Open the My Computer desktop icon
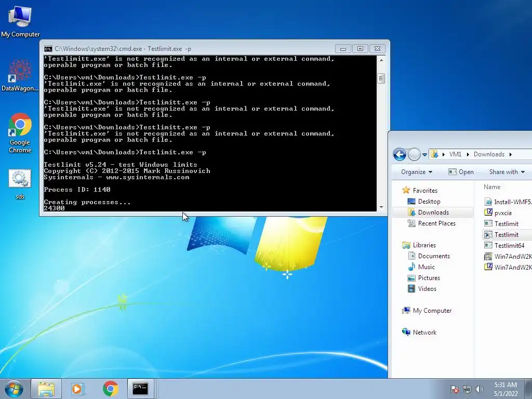The width and height of the screenshot is (532, 399). click(20, 21)
